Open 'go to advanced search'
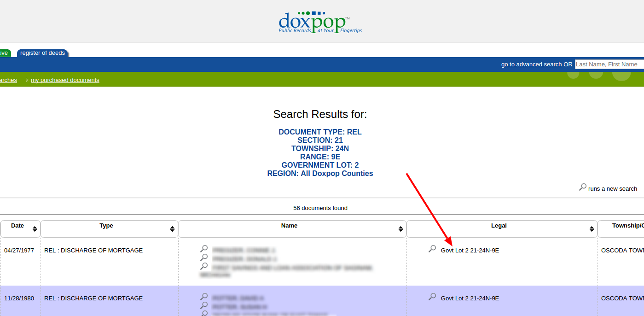This screenshot has height=316, width=644. point(531,64)
